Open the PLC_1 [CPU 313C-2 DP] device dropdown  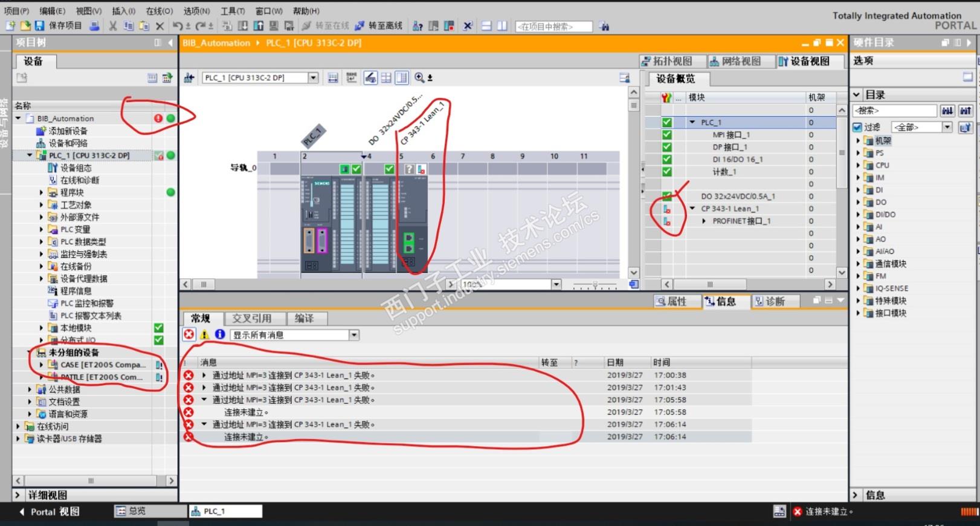(313, 77)
